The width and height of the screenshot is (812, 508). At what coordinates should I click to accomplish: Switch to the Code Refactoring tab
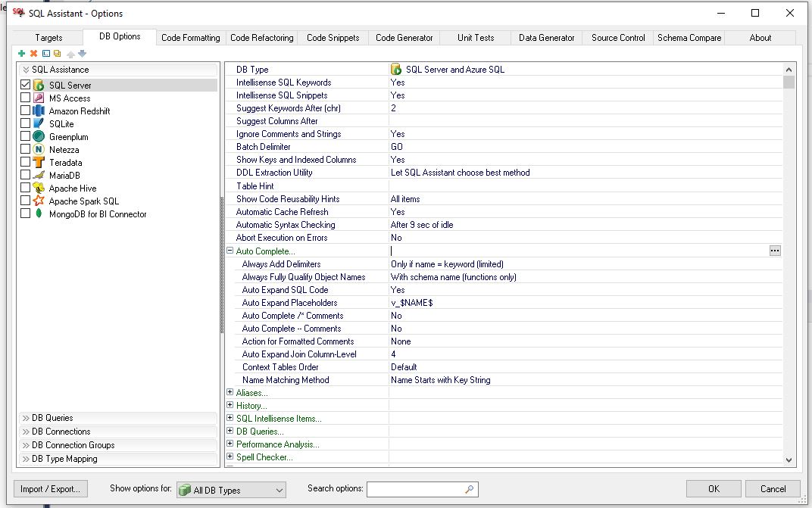[x=261, y=38]
